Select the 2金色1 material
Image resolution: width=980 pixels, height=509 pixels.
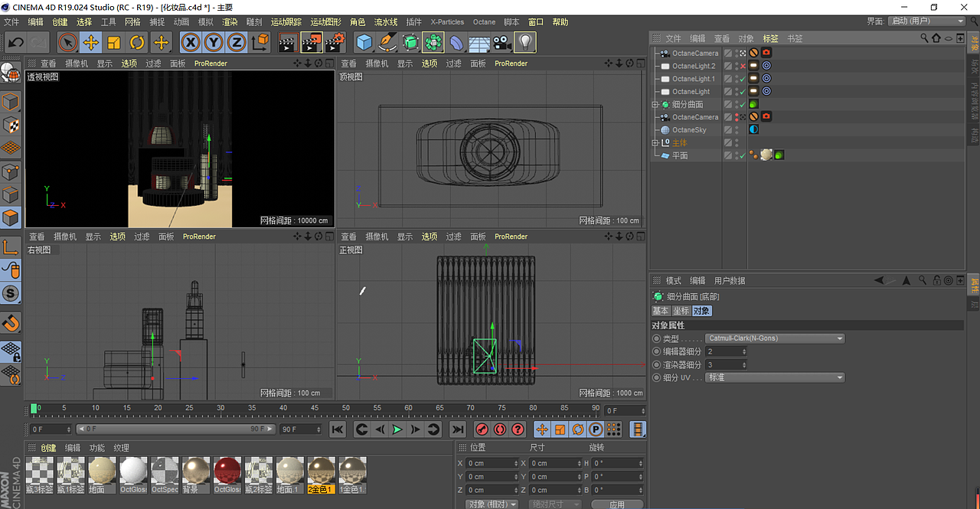click(x=321, y=475)
